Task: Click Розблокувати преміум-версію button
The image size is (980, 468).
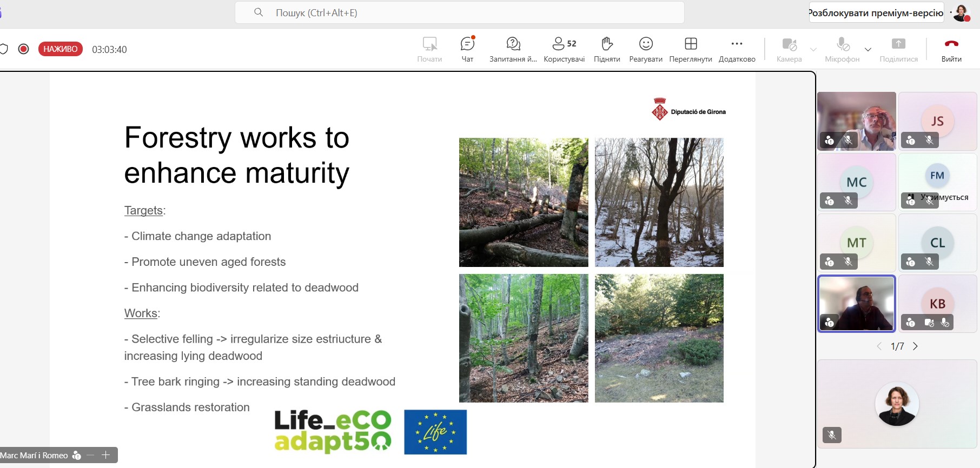Action: click(876, 13)
